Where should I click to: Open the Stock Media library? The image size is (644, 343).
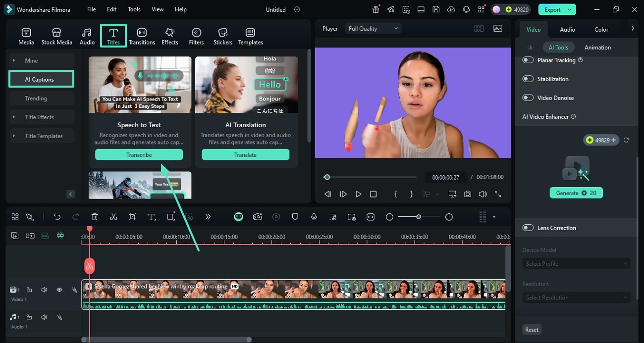click(x=56, y=36)
